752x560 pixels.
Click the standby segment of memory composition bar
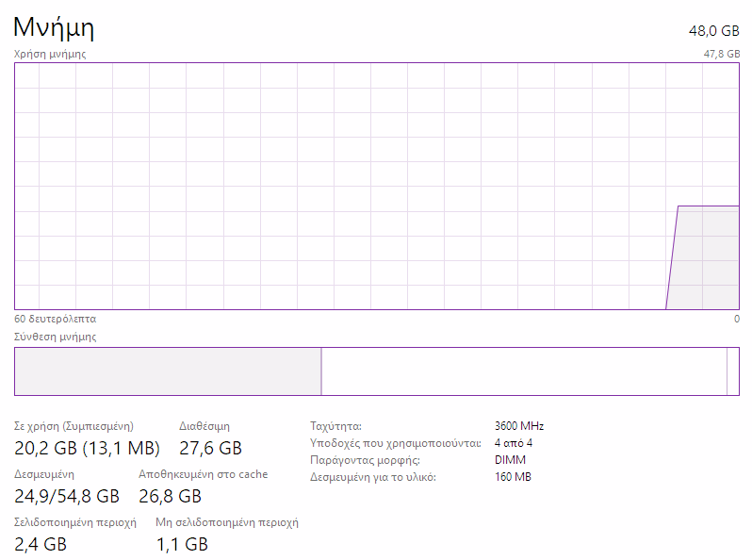(x=524, y=371)
